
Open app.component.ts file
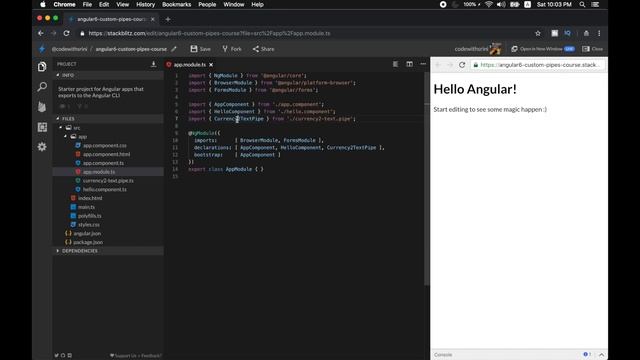(x=103, y=163)
